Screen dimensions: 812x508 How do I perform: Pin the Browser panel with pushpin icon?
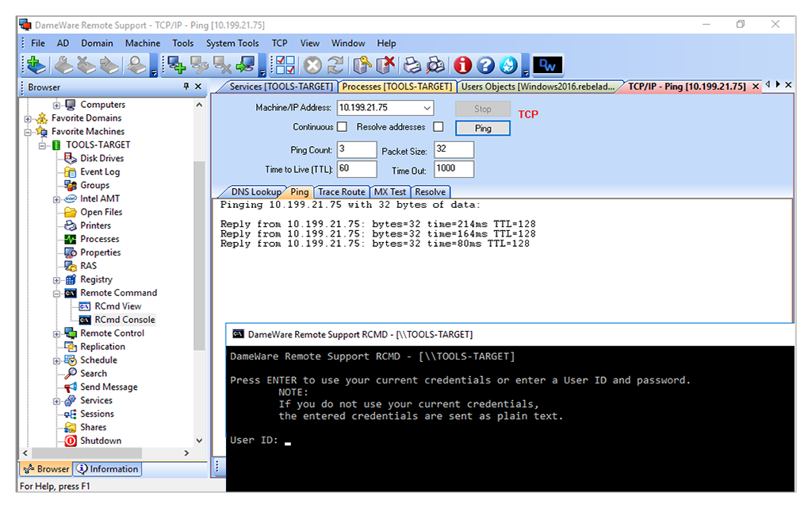(x=186, y=86)
